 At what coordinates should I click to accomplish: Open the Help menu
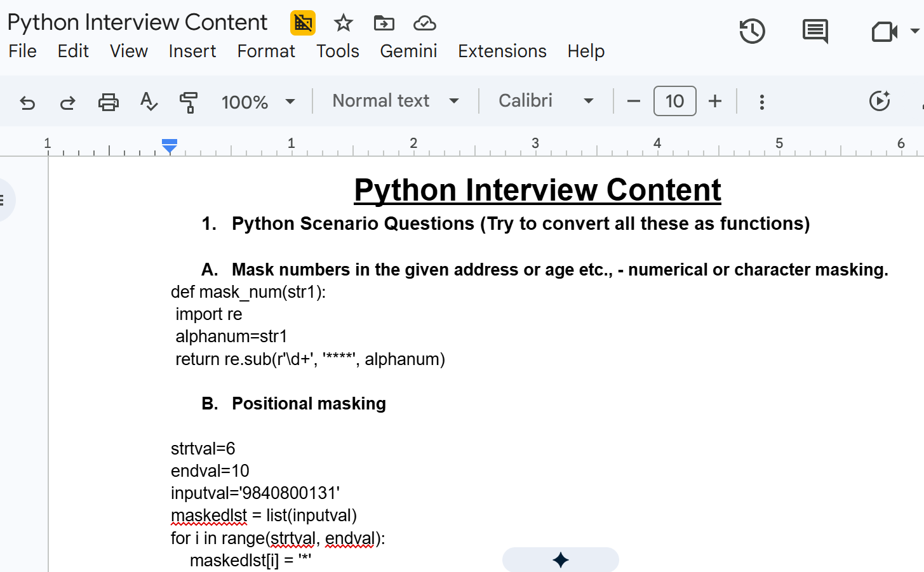click(586, 51)
